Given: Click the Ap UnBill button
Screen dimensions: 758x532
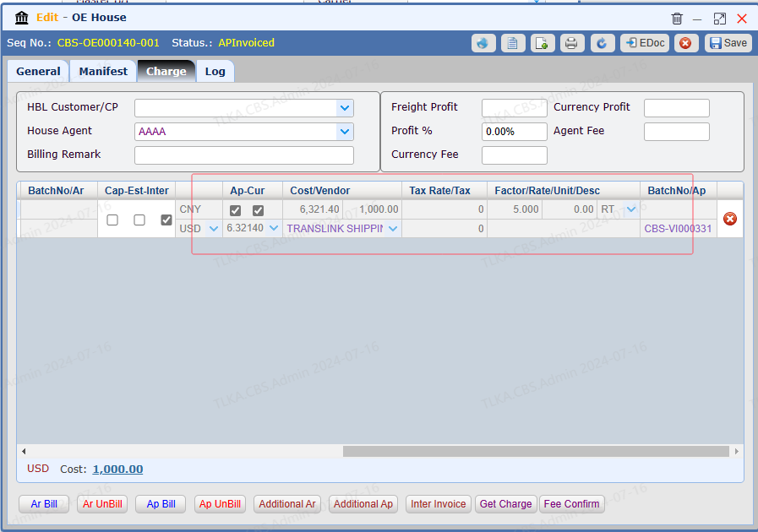Looking at the screenshot, I should [x=220, y=504].
